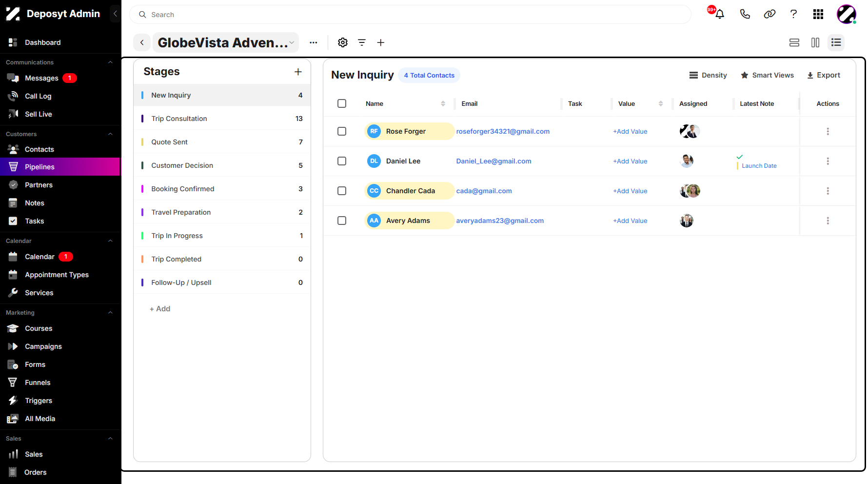This screenshot has height=484, width=868.
Task: Open the help question mark
Action: (793, 14)
